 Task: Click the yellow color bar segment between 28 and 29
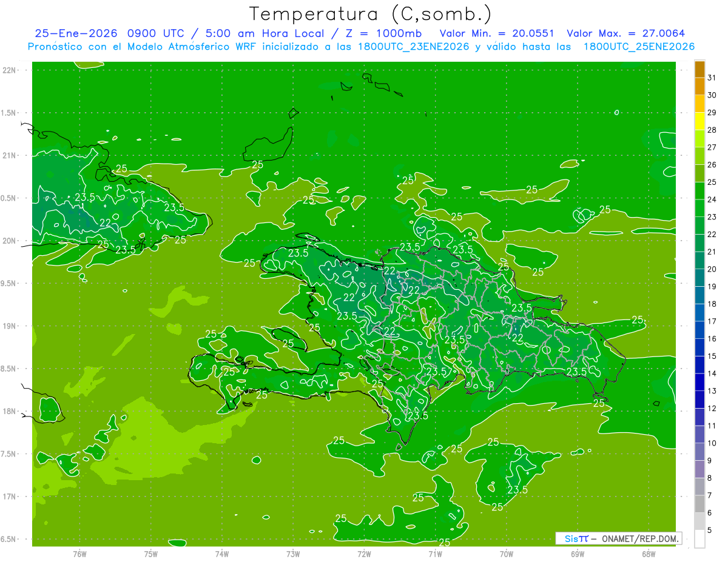pyautogui.click(x=699, y=121)
